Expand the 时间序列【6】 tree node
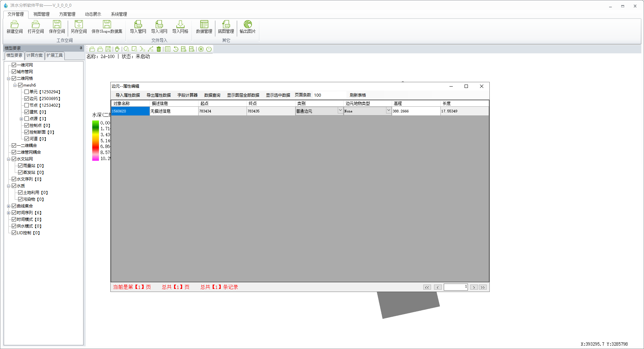 tap(8, 213)
